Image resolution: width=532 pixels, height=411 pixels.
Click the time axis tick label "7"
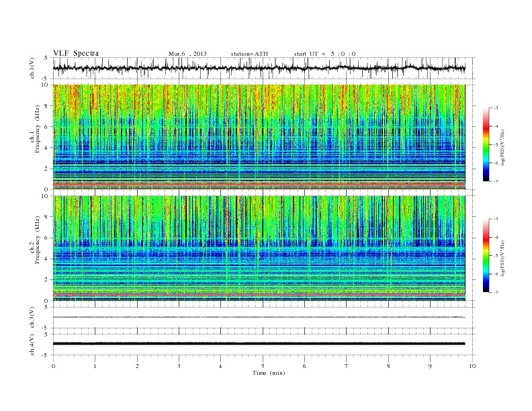click(347, 366)
